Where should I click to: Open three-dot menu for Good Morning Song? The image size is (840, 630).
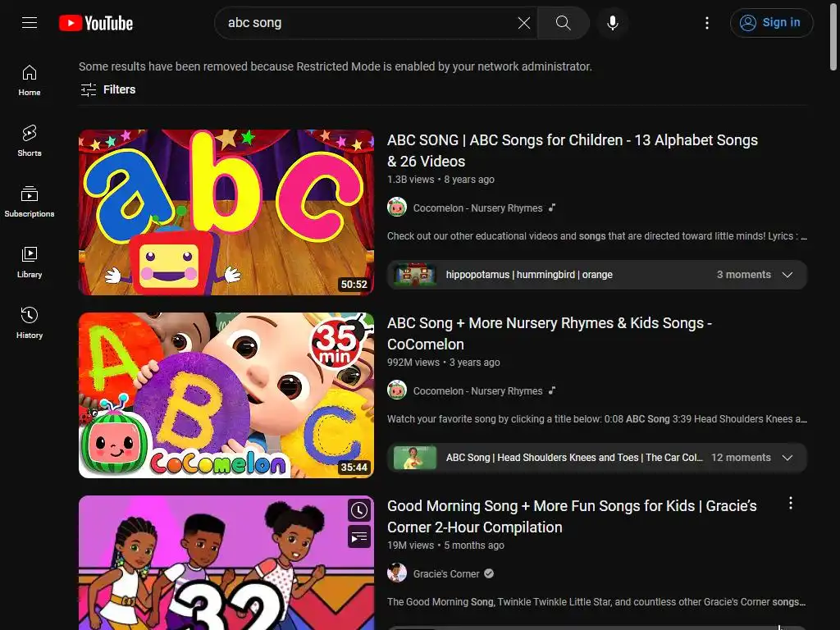click(x=791, y=503)
